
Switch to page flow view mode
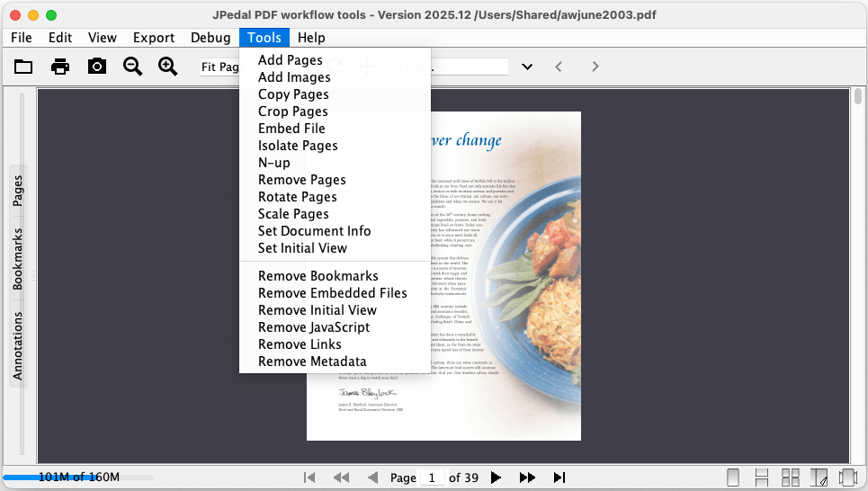[847, 478]
